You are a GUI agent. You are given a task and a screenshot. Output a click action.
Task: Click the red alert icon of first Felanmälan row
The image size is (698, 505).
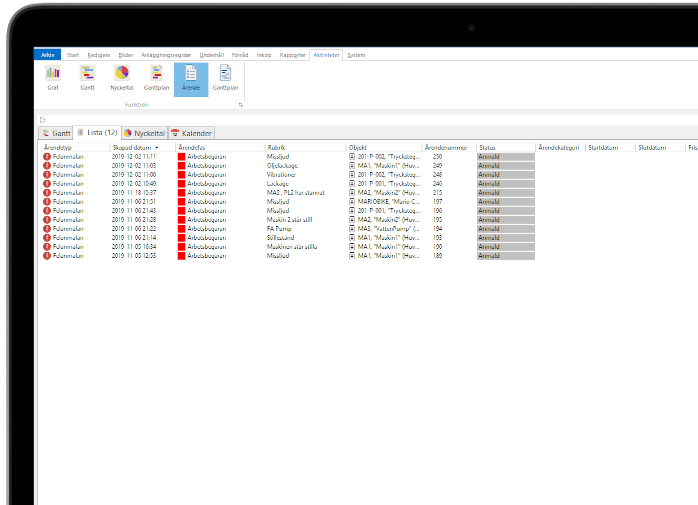pyautogui.click(x=47, y=157)
